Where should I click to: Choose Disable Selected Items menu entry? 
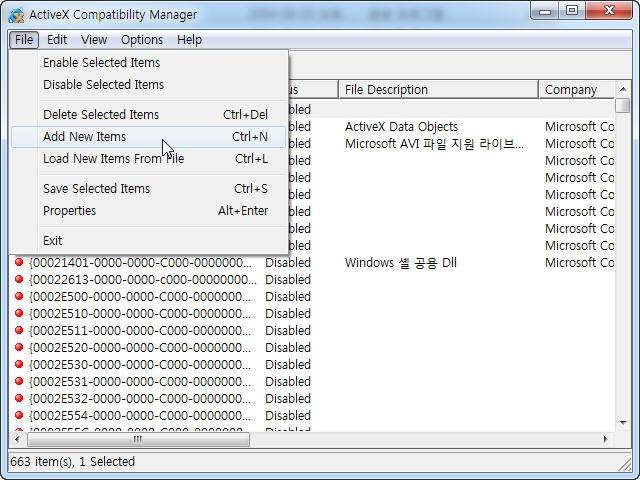[103, 85]
